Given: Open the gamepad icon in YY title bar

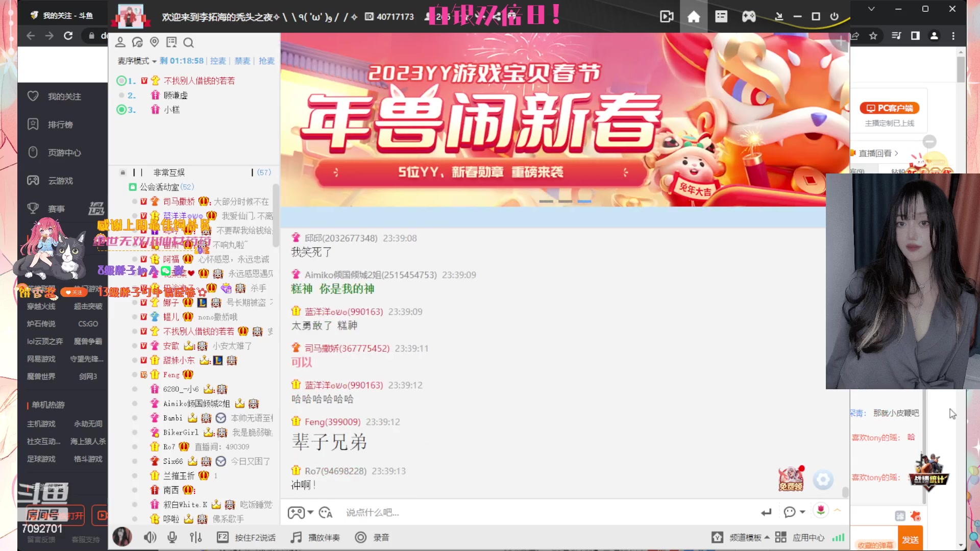Looking at the screenshot, I should [x=749, y=17].
